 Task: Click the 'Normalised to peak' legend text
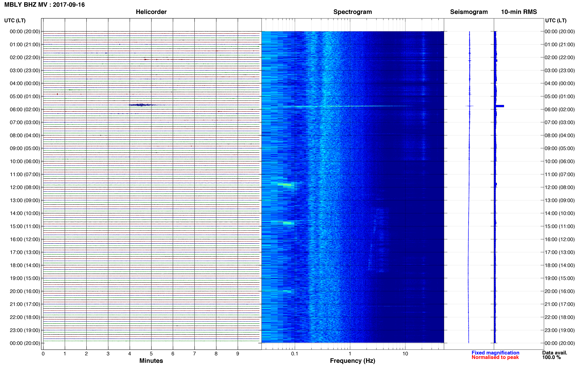(495, 357)
